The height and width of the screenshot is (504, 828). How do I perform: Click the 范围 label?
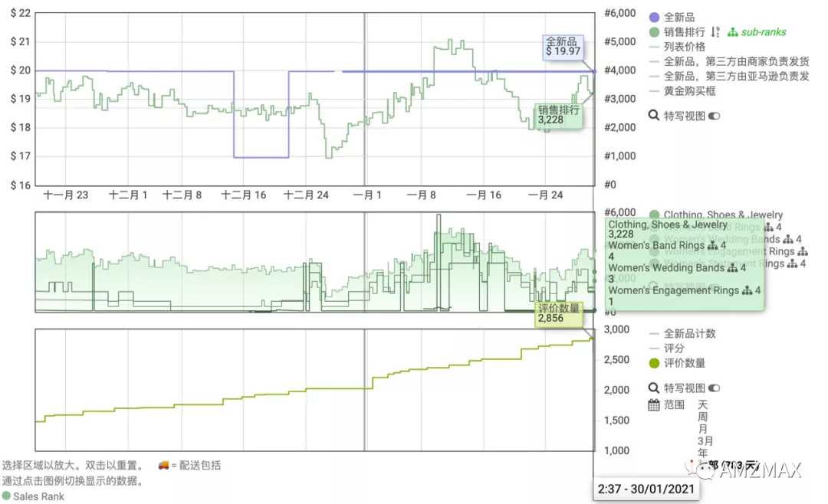click(674, 404)
